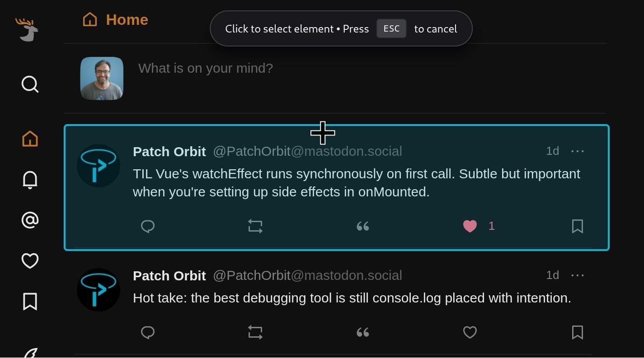Screen dimensions: 644x358
Task: Open your bookmarks page
Action: pos(29,301)
